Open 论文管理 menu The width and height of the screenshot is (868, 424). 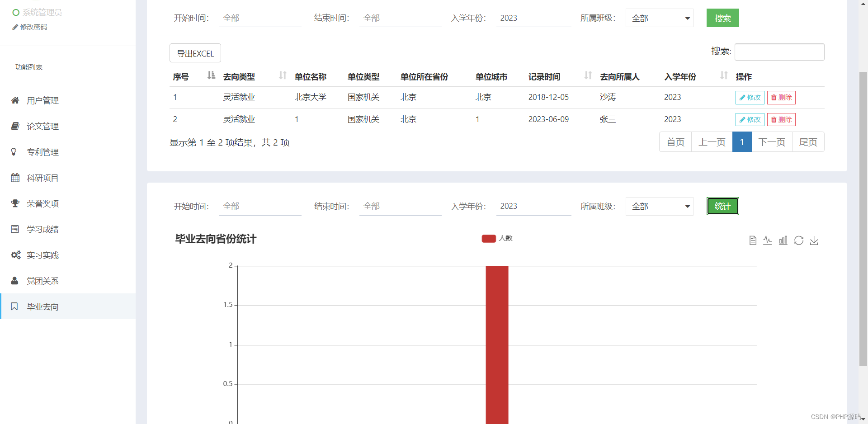pos(68,126)
